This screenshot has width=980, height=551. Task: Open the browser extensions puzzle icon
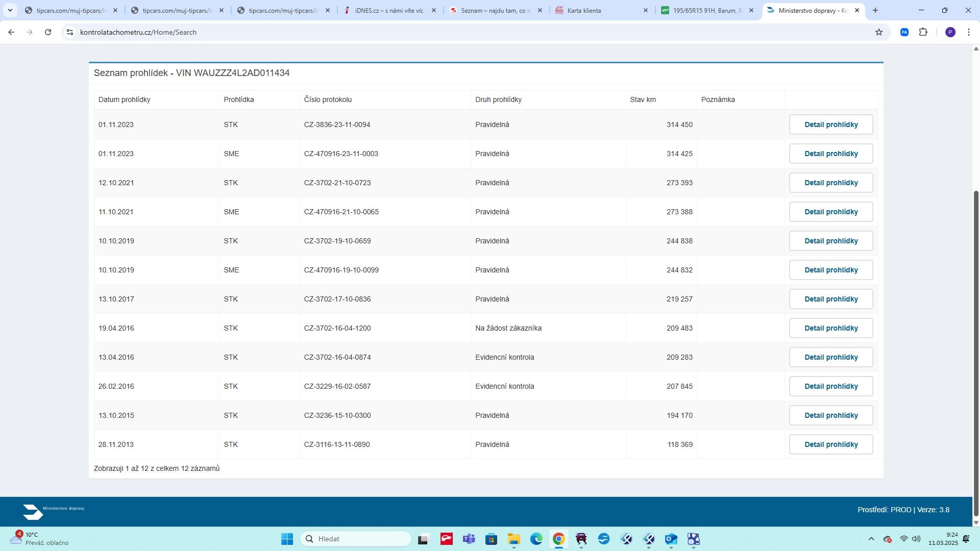(923, 32)
